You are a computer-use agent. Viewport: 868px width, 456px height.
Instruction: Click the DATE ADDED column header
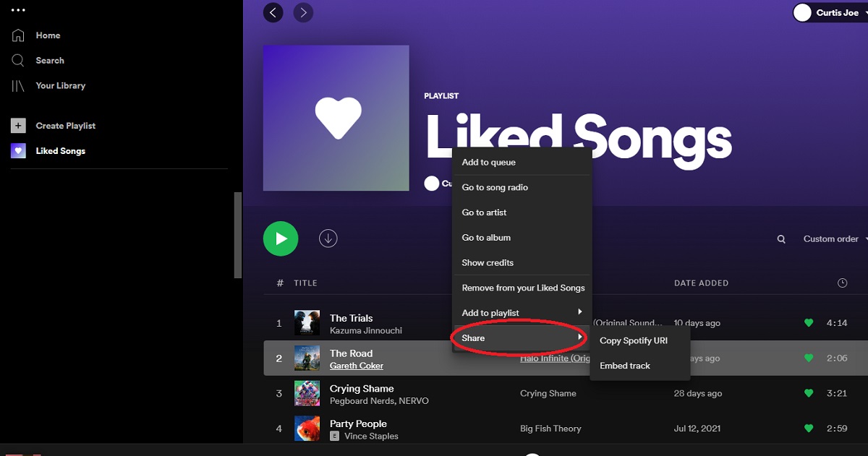coord(701,283)
